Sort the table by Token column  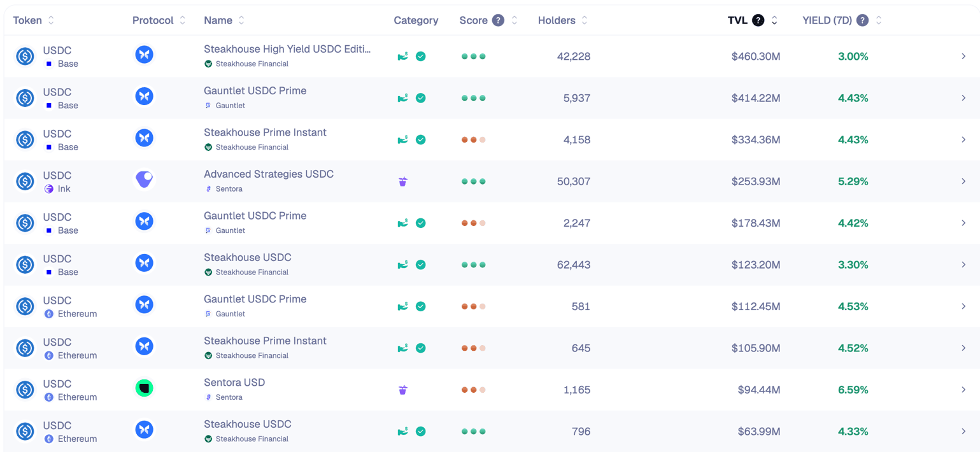point(51,20)
